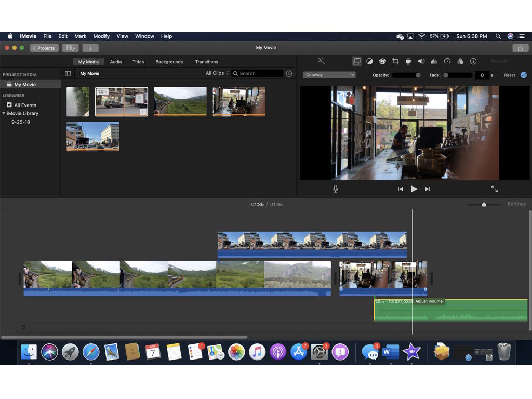Open the Modify menu
Viewport: 532px width, 399px height.
pos(101,36)
